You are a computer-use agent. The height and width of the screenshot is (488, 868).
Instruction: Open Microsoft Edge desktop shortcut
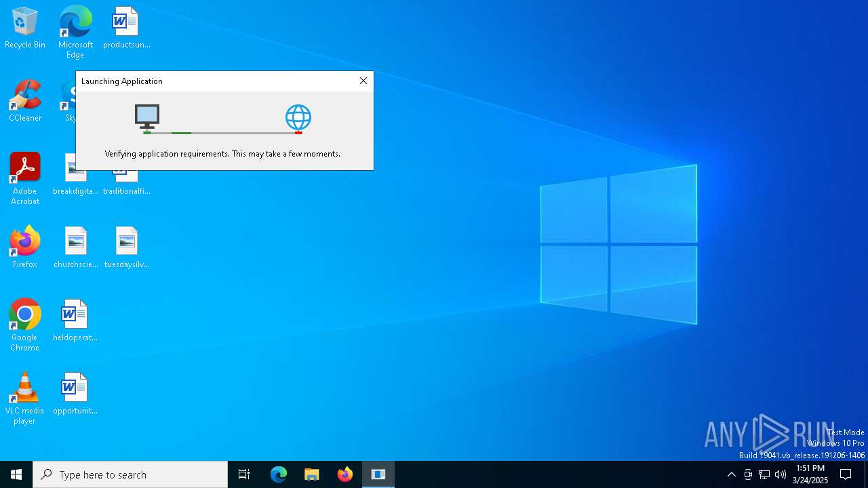[x=75, y=32]
